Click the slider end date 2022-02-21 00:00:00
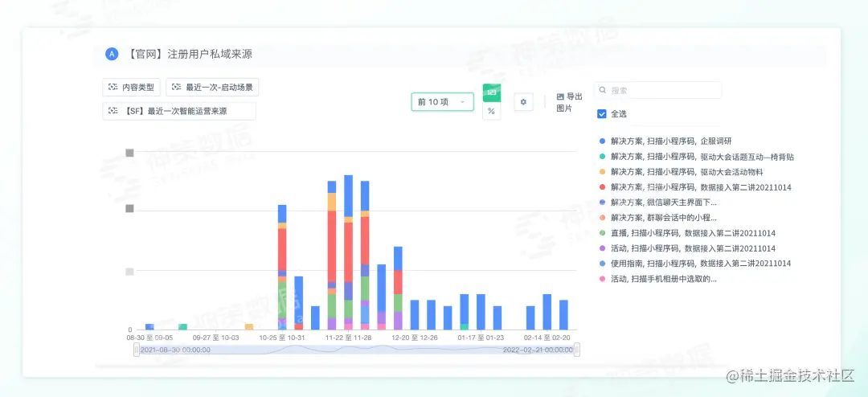The image size is (868, 397). [x=538, y=350]
